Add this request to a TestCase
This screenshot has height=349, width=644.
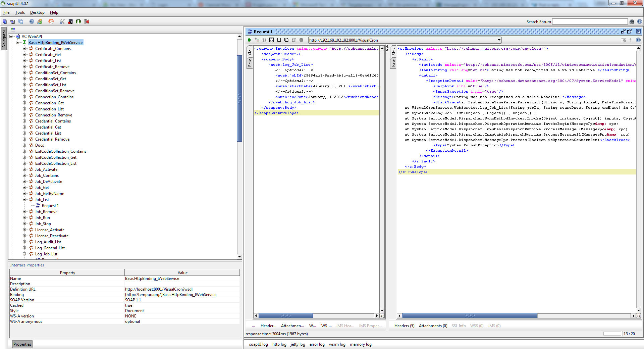click(257, 40)
